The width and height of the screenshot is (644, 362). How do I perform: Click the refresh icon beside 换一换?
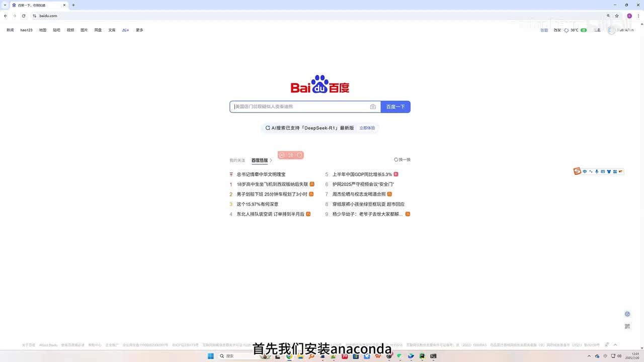396,160
